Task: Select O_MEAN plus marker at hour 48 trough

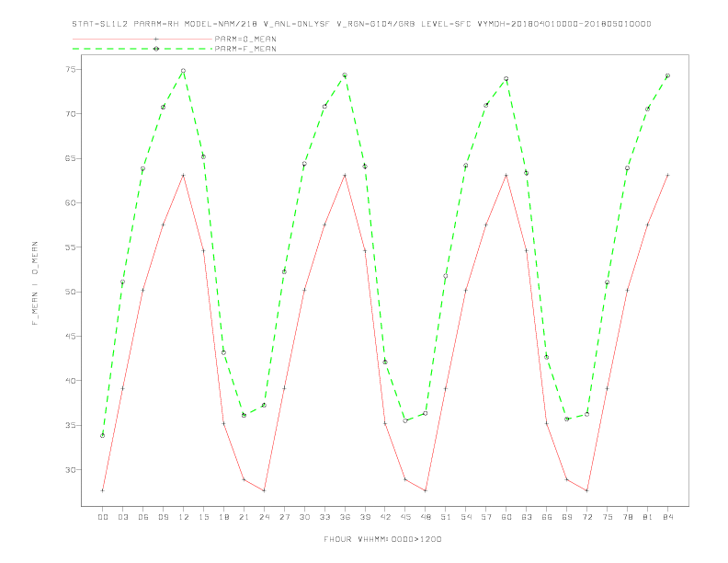Action: [426, 490]
